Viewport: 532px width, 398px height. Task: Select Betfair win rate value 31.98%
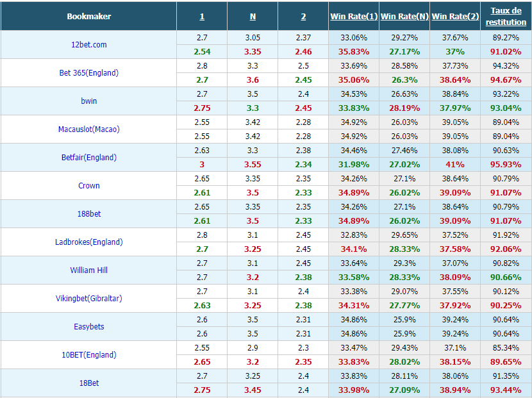[354, 164]
